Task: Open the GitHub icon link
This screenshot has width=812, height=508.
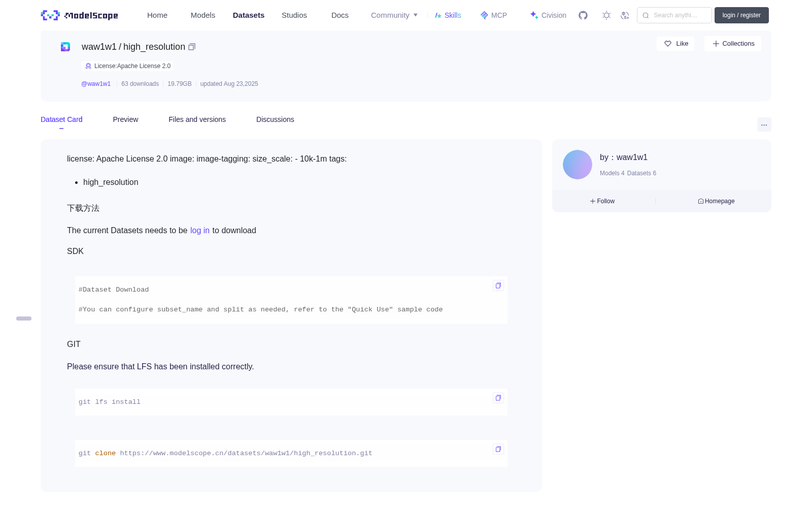Action: click(583, 15)
